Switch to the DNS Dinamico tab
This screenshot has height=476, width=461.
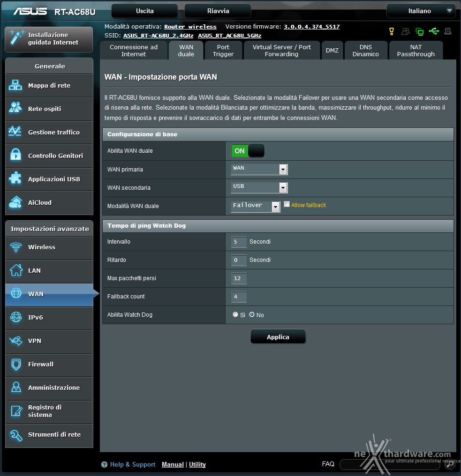click(x=366, y=51)
